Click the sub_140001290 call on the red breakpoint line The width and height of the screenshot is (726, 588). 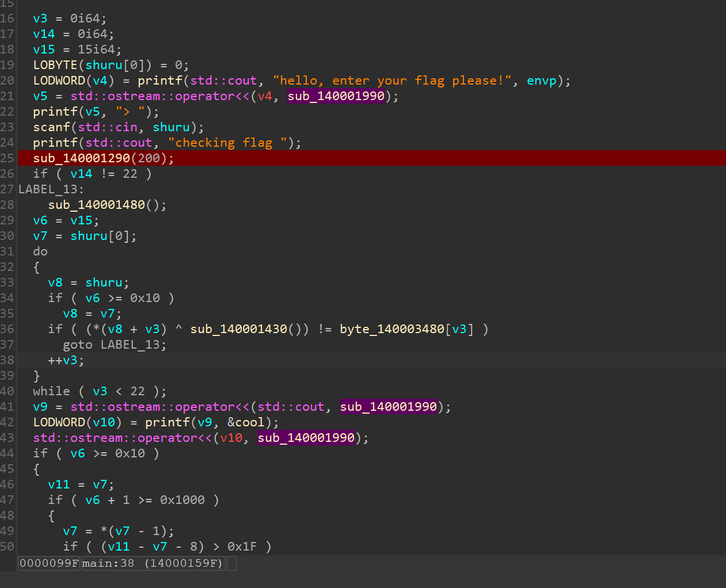81,158
